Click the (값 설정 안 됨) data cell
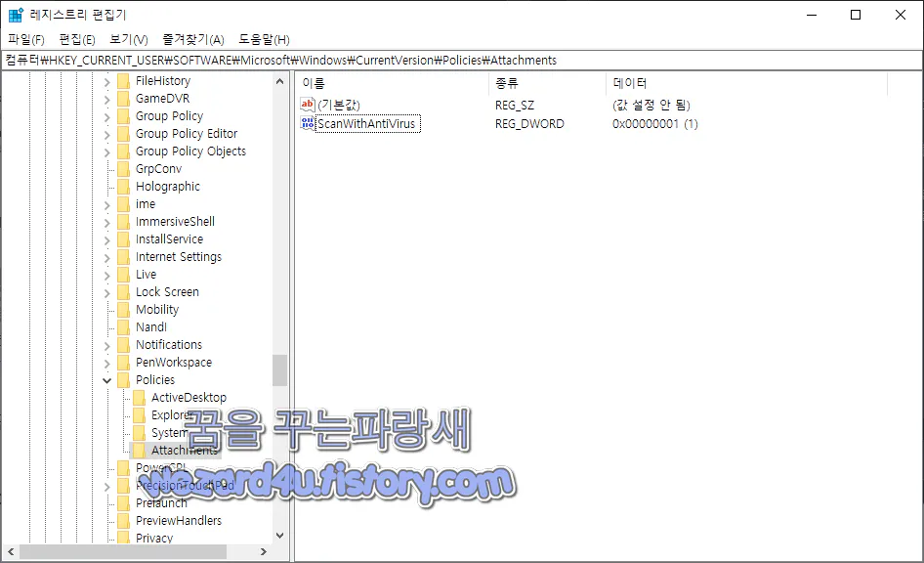924x563 pixels. (x=651, y=106)
